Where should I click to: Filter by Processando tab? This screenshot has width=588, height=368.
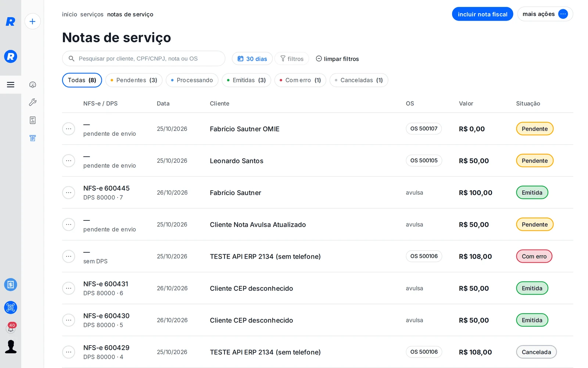click(x=192, y=80)
